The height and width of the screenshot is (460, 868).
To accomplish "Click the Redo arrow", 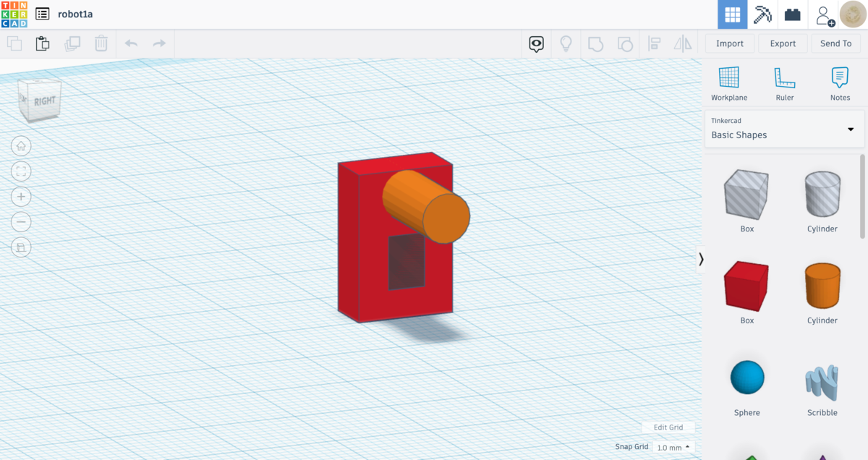I will [x=159, y=43].
